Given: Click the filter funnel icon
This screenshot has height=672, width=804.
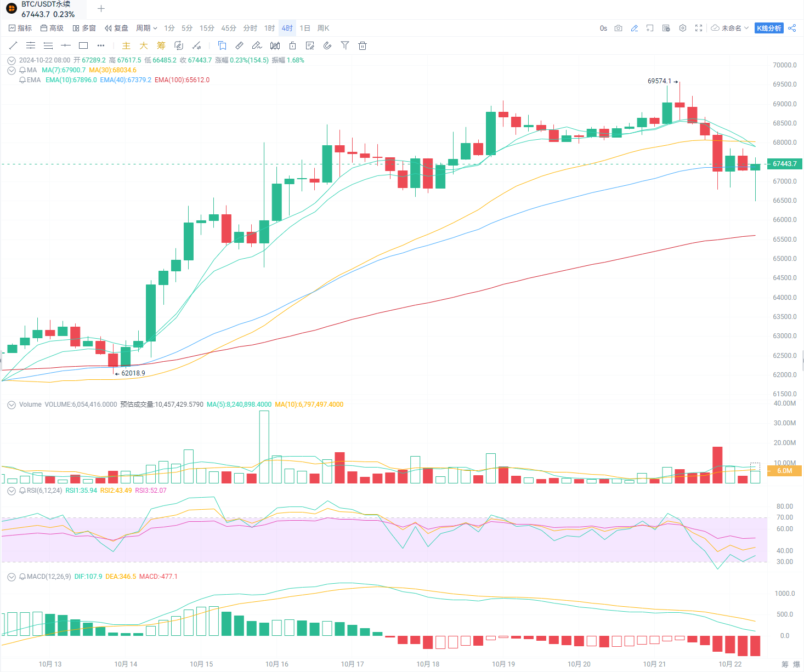Looking at the screenshot, I should pyautogui.click(x=345, y=45).
